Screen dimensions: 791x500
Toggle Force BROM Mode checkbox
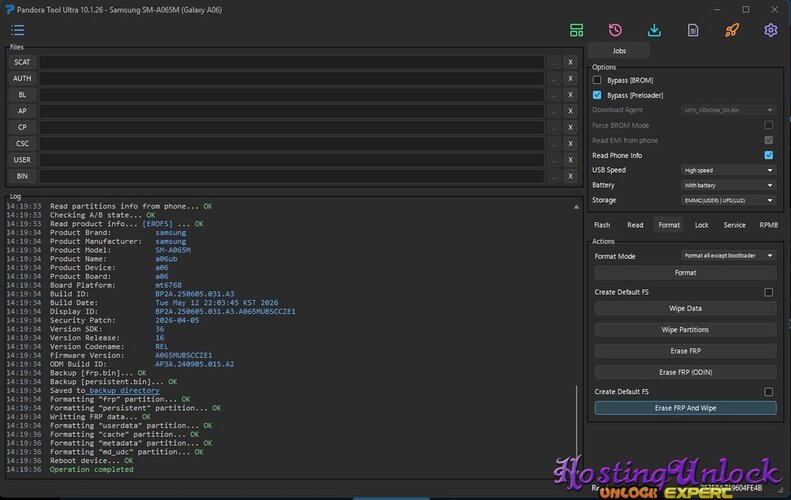tap(768, 125)
